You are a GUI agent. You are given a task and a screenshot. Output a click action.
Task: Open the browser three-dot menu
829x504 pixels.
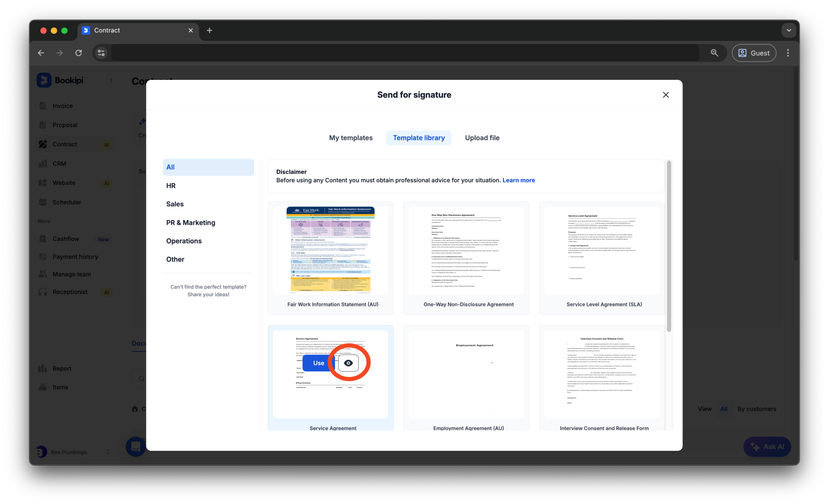(x=788, y=53)
